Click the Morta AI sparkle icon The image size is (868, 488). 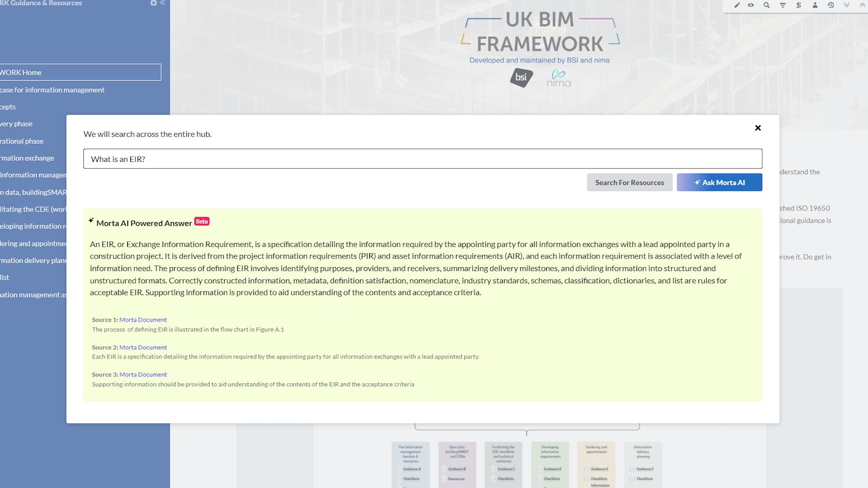(x=697, y=182)
